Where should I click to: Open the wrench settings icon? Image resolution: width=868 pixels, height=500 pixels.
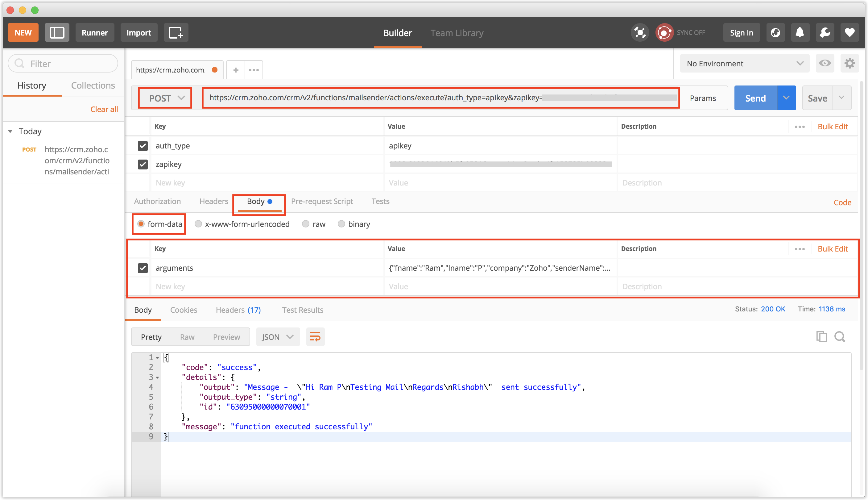point(825,33)
